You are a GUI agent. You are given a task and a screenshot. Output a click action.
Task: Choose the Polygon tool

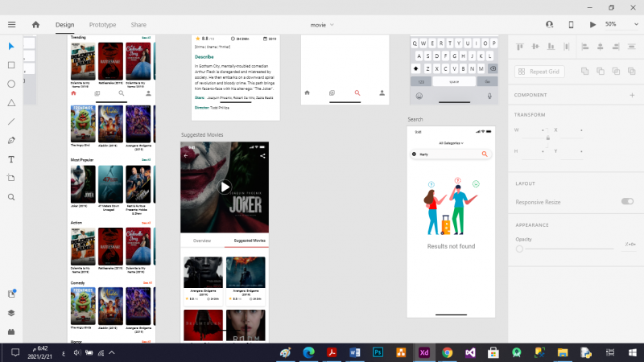[x=11, y=103]
